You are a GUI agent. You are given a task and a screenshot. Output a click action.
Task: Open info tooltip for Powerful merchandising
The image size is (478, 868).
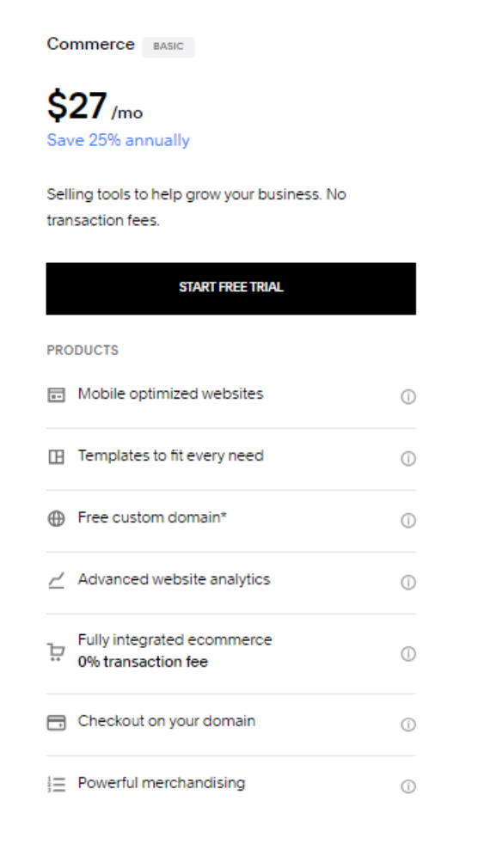tap(408, 786)
